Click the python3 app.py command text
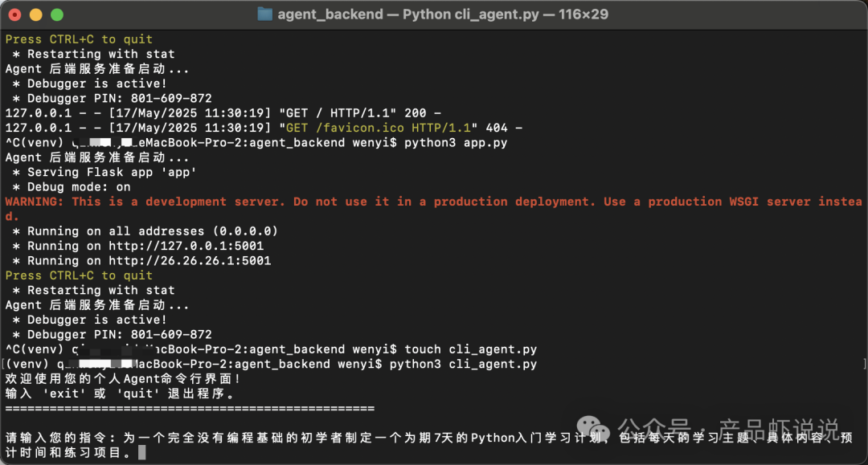This screenshot has width=868, height=465. pos(456,143)
